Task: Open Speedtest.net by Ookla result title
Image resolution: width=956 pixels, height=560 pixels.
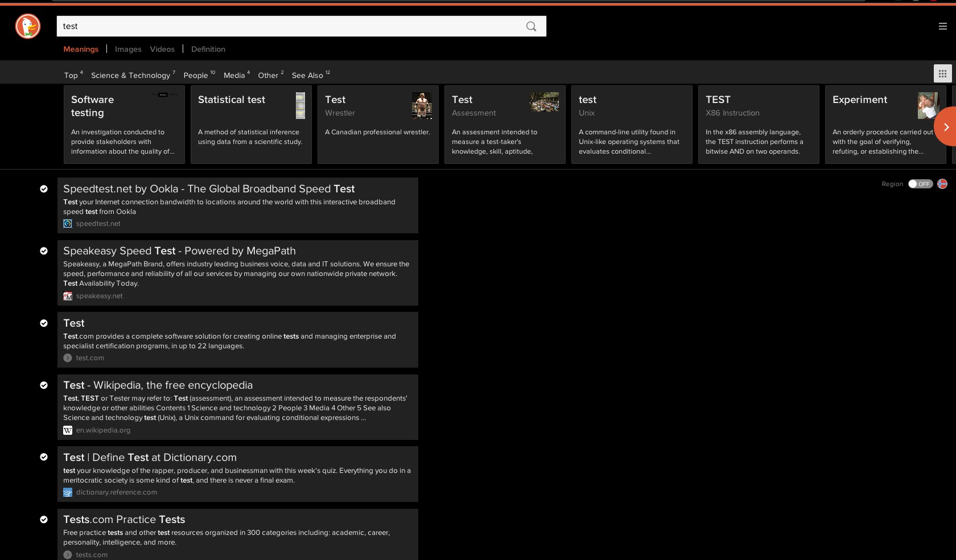Action: (209, 189)
